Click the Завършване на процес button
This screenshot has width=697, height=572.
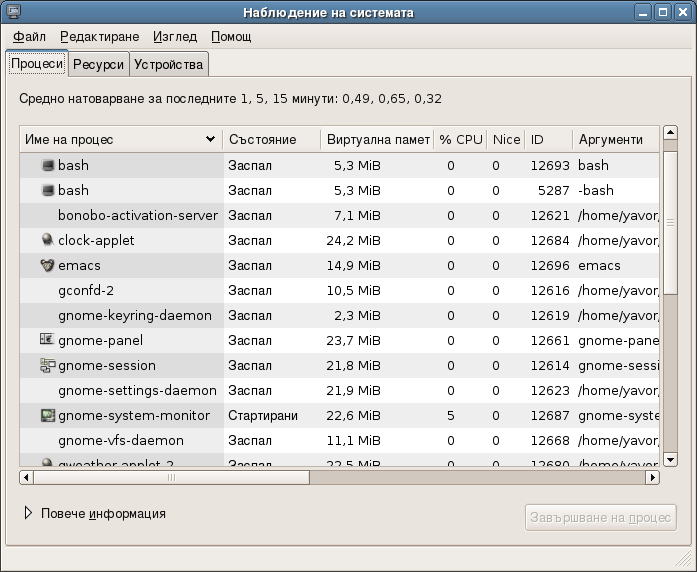coord(600,517)
